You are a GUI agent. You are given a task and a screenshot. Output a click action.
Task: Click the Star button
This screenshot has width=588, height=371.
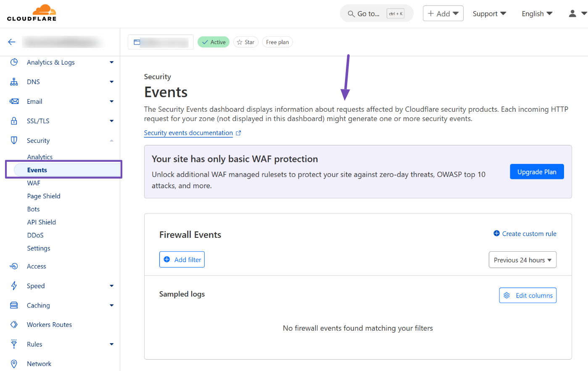pos(245,42)
